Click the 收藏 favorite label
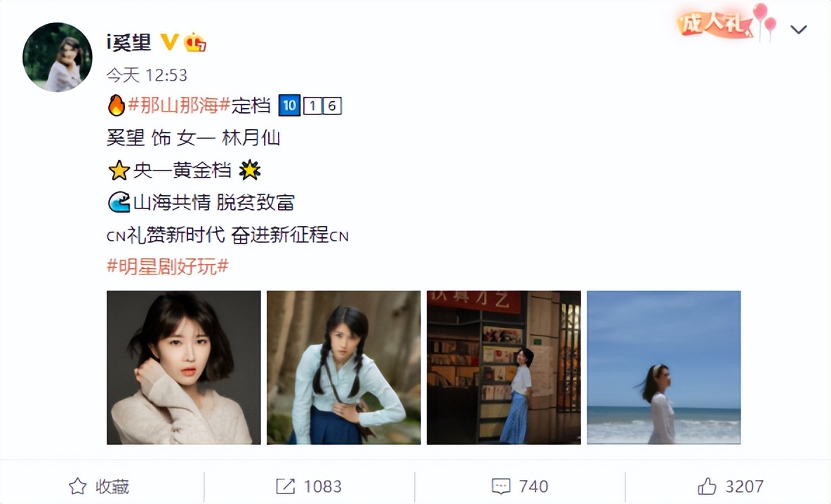The height and width of the screenshot is (504, 831). (112, 486)
